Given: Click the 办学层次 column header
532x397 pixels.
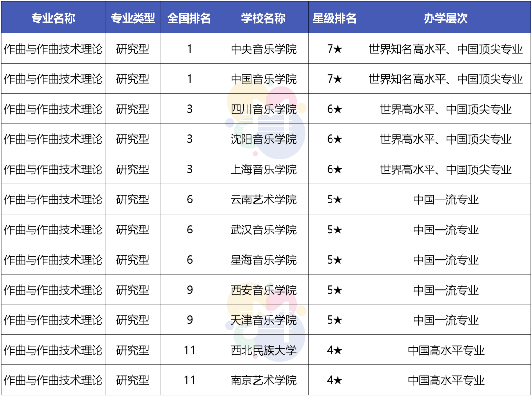Looking at the screenshot, I should pos(446,18).
